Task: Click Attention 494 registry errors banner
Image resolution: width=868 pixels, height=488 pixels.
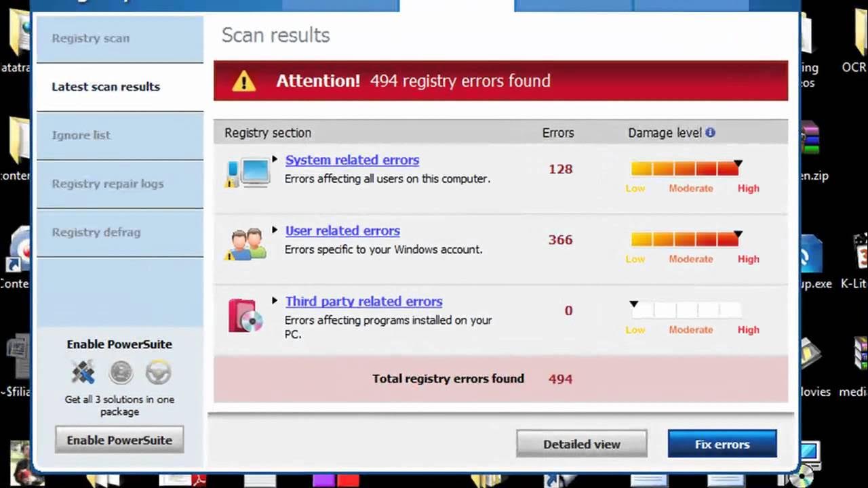Action: pos(500,81)
